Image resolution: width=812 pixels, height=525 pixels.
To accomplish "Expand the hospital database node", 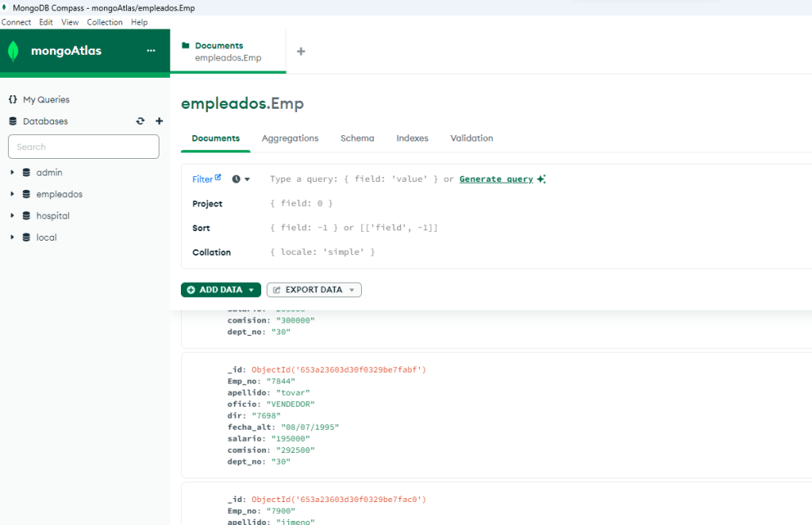I will tap(12, 216).
